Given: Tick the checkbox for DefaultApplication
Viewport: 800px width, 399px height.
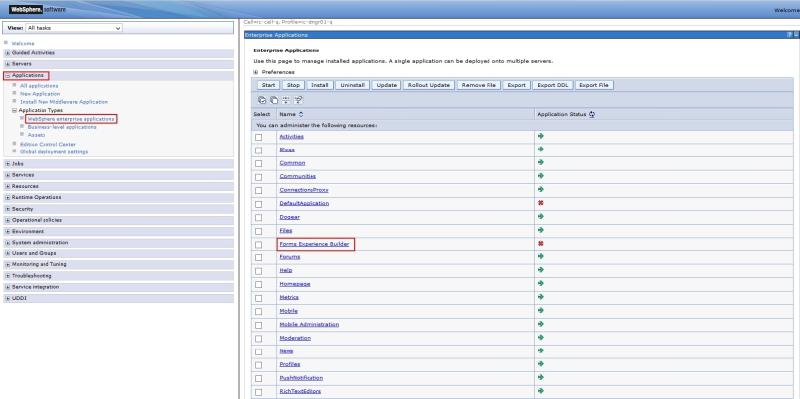Looking at the screenshot, I should 259,204.
